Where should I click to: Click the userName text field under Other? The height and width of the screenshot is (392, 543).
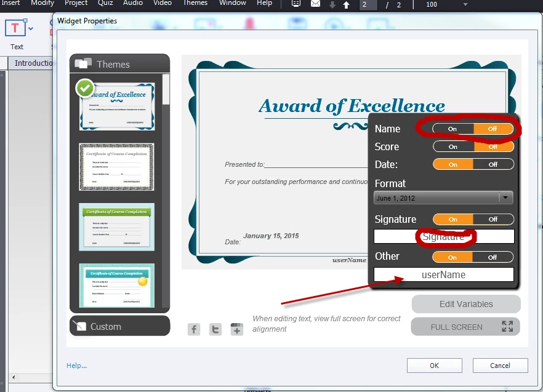click(x=444, y=274)
